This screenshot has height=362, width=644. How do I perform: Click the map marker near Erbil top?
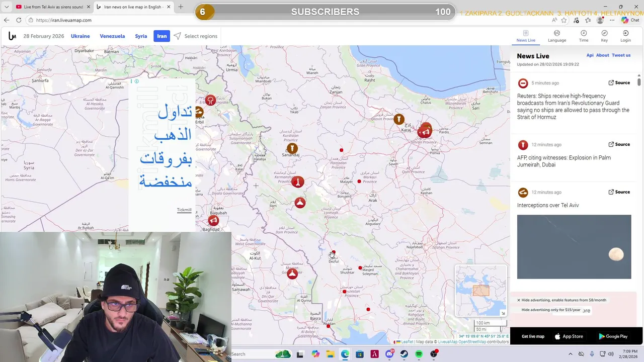[210, 101]
